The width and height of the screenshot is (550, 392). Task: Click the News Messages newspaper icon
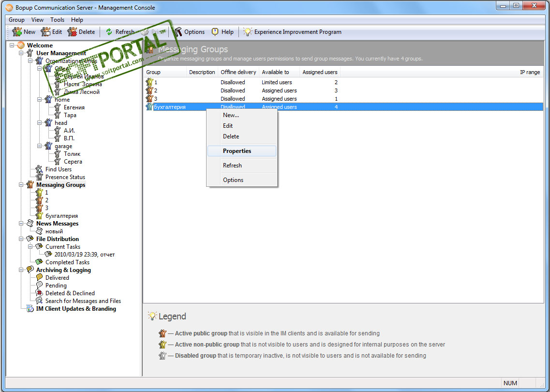point(30,223)
